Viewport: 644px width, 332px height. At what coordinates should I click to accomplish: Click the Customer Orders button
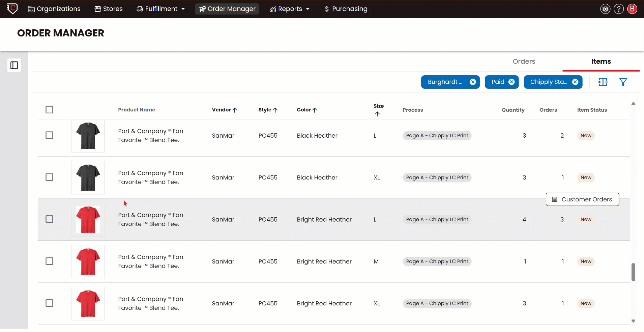click(x=582, y=199)
